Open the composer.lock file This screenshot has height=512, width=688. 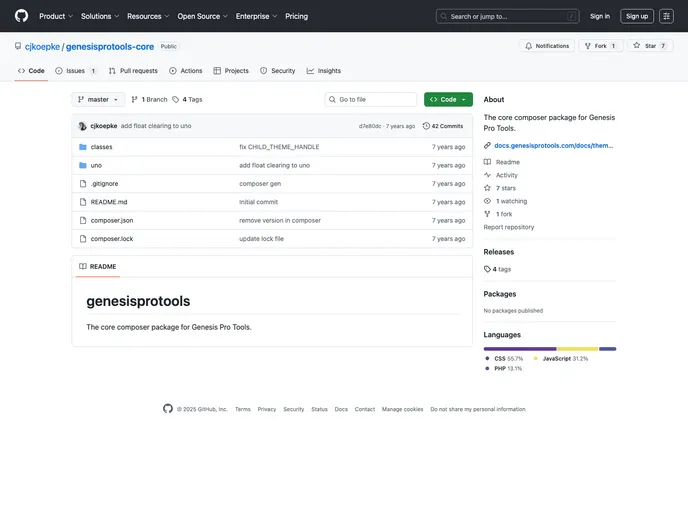click(112, 239)
